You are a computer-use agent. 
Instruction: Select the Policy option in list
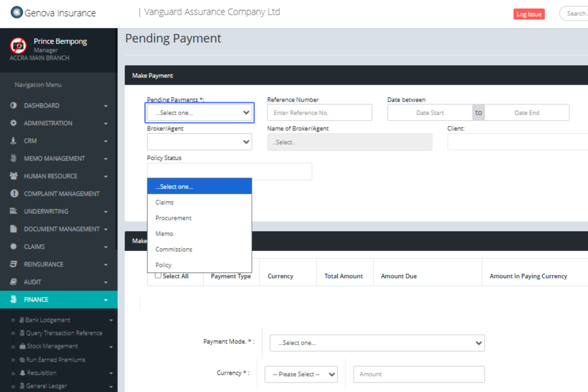(164, 265)
